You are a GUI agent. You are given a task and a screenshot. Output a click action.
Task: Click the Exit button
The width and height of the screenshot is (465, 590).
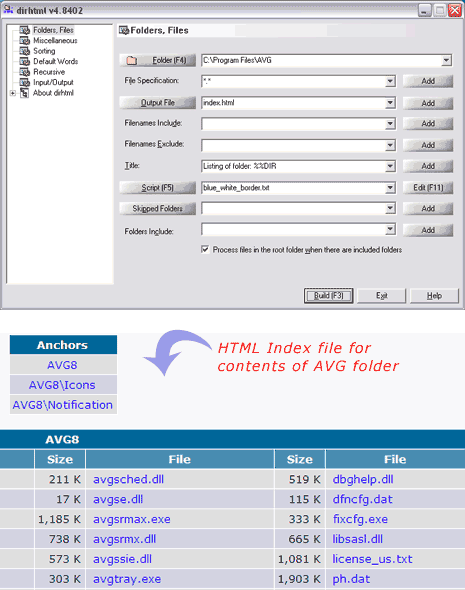381,296
